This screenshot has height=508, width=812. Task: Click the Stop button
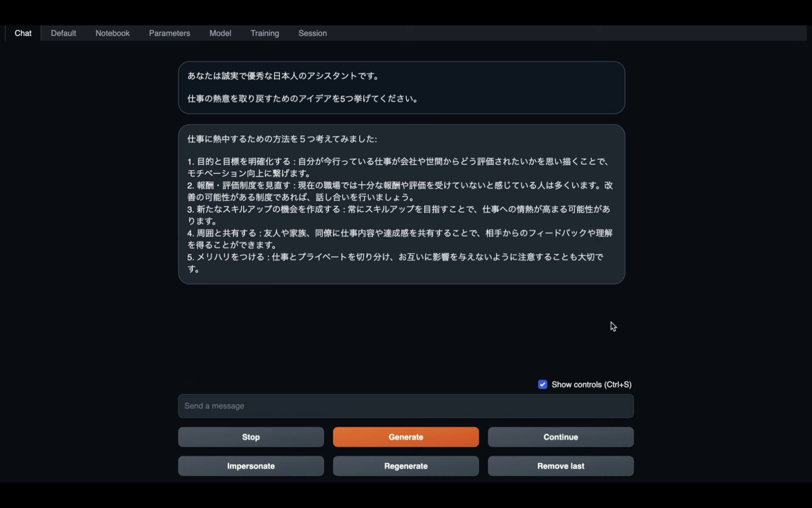251,437
